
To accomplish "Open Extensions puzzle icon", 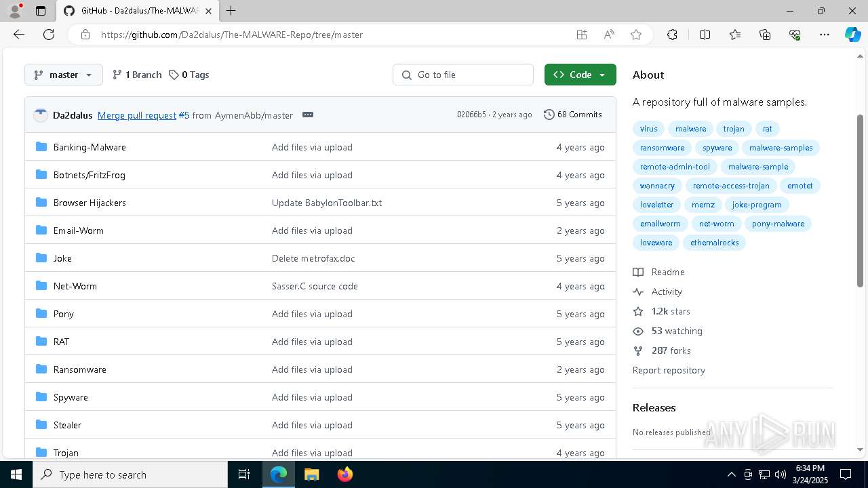I will [x=672, y=35].
